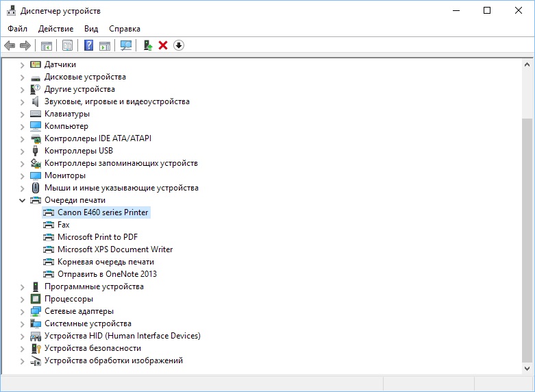Click the Update driver green-arrow icon
The width and height of the screenshot is (535, 392).
coord(148,45)
